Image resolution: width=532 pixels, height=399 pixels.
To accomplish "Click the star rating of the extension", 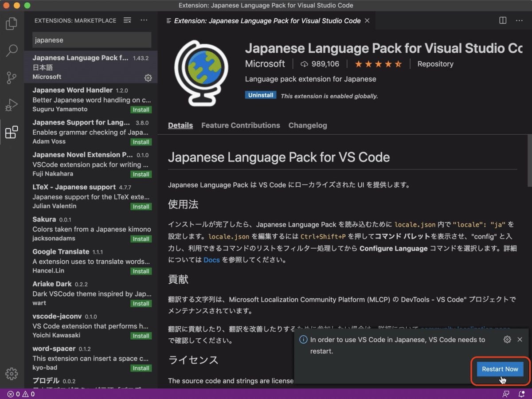I will 378,64.
